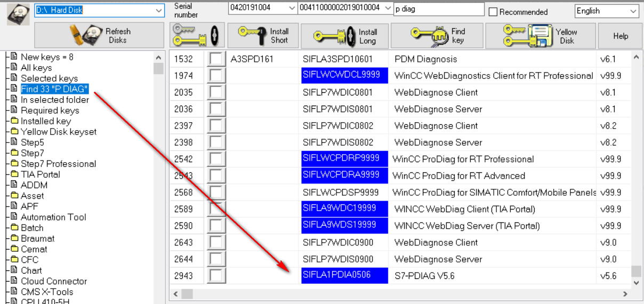
Task: Click Install Short key button
Action: coord(263,36)
